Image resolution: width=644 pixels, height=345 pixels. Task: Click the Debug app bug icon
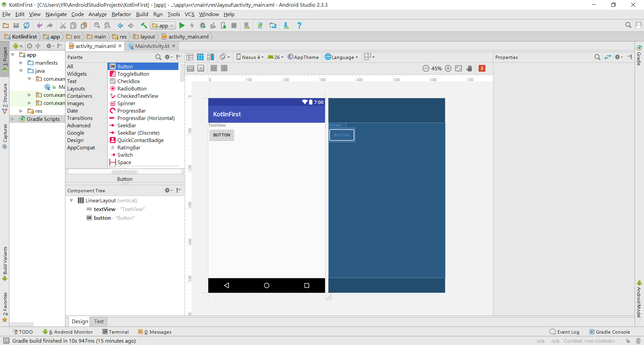tap(203, 25)
